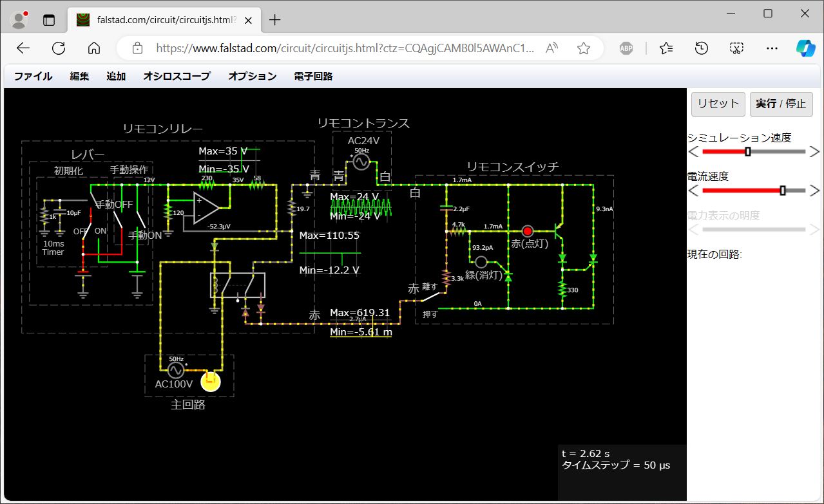This screenshot has height=504, width=824.
Task: Open the browser history dropdown
Action: pyautogui.click(x=701, y=48)
